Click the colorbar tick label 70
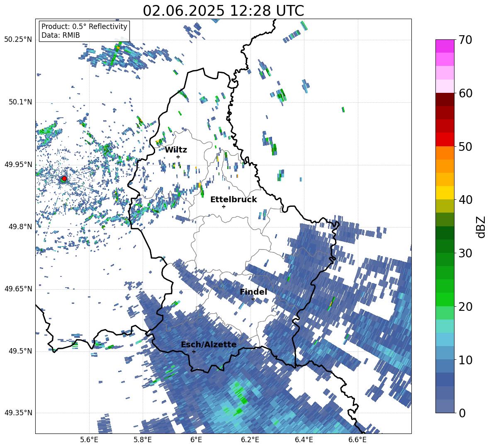Screen dimensions: 491x448 [465, 40]
